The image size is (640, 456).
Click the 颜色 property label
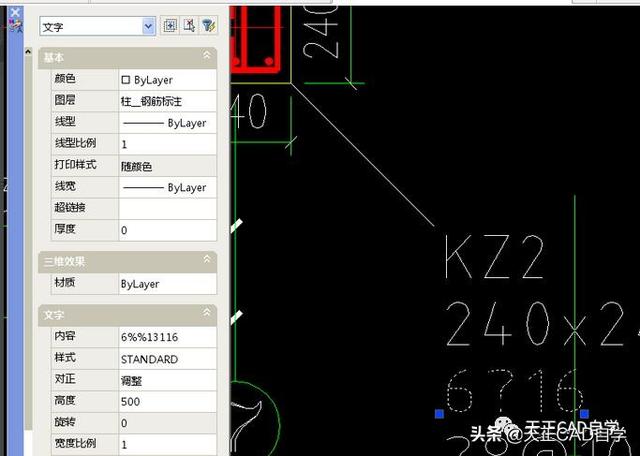point(65,78)
